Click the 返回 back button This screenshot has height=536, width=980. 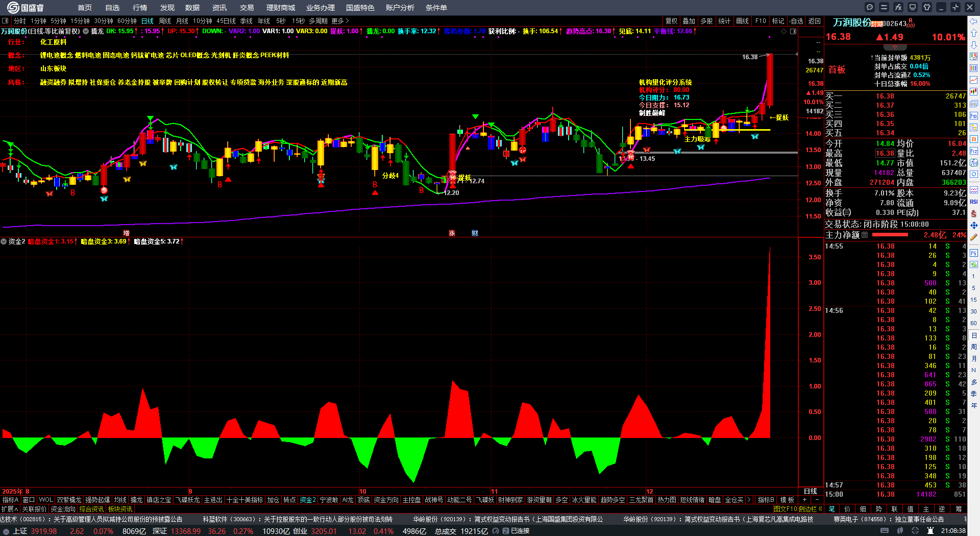pyautogui.click(x=815, y=21)
